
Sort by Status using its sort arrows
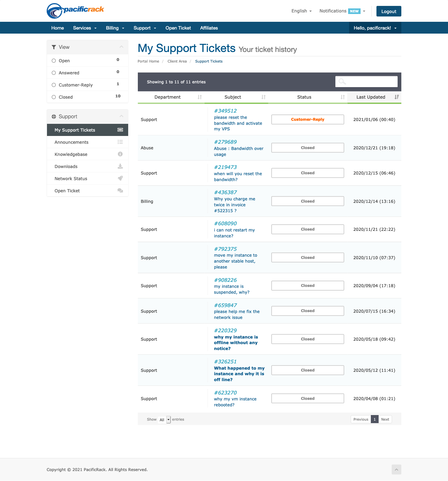343,97
